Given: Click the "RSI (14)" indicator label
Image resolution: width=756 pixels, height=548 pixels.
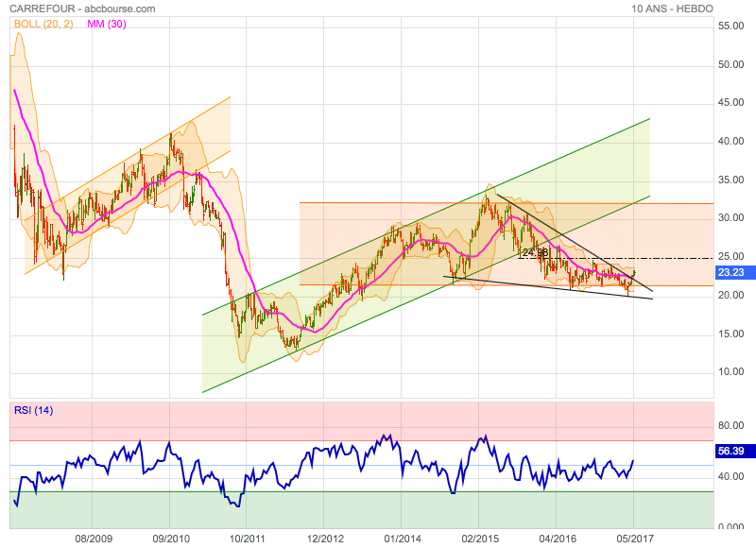Looking at the screenshot, I should coord(34,410).
